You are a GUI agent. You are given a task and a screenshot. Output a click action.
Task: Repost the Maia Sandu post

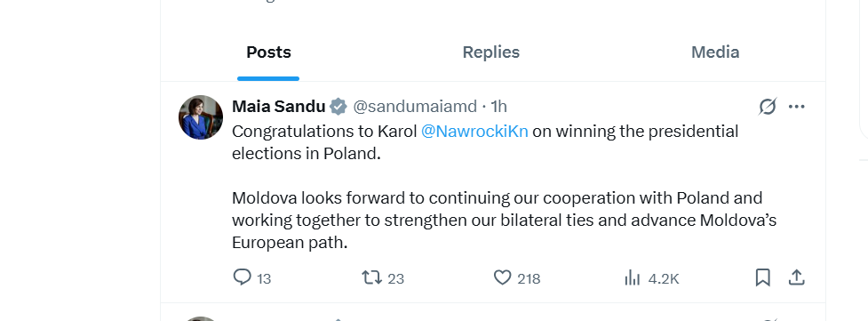pos(372,277)
